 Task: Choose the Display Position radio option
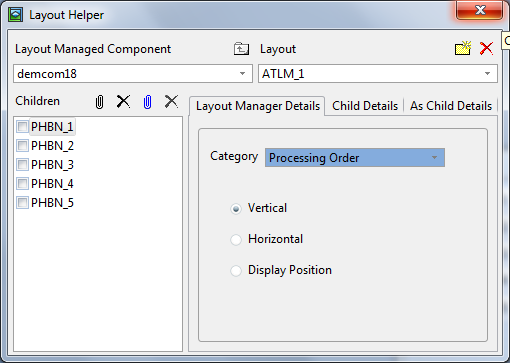coord(236,270)
